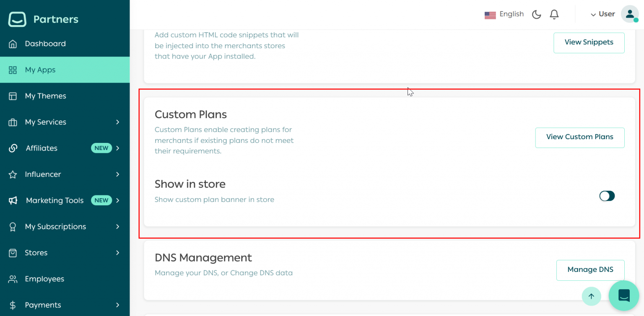Enable the Show in store toggle
Image resolution: width=644 pixels, height=316 pixels.
click(x=607, y=196)
